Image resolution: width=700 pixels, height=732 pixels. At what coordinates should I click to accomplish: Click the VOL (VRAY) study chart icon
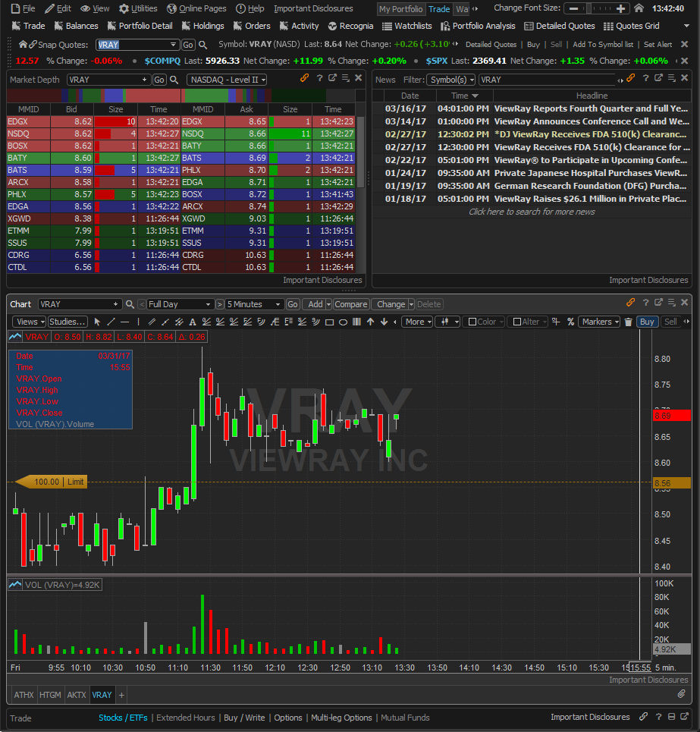point(15,585)
